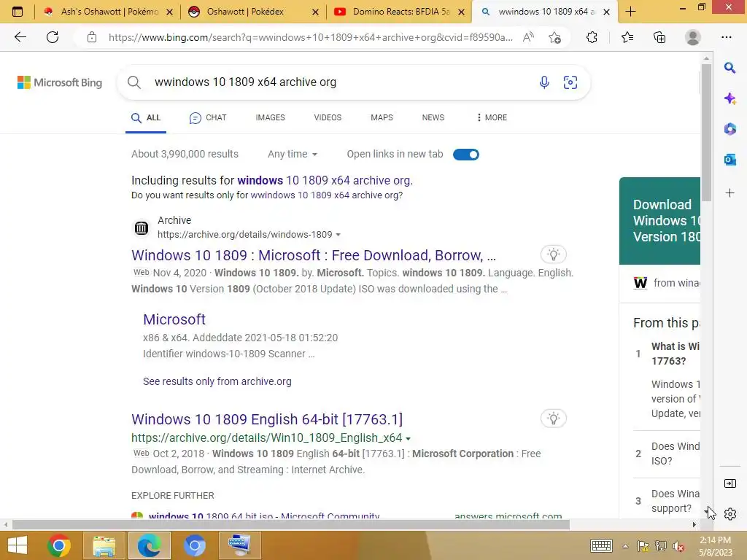
Task: Launch Google Chrome from taskbar
Action: click(58, 545)
